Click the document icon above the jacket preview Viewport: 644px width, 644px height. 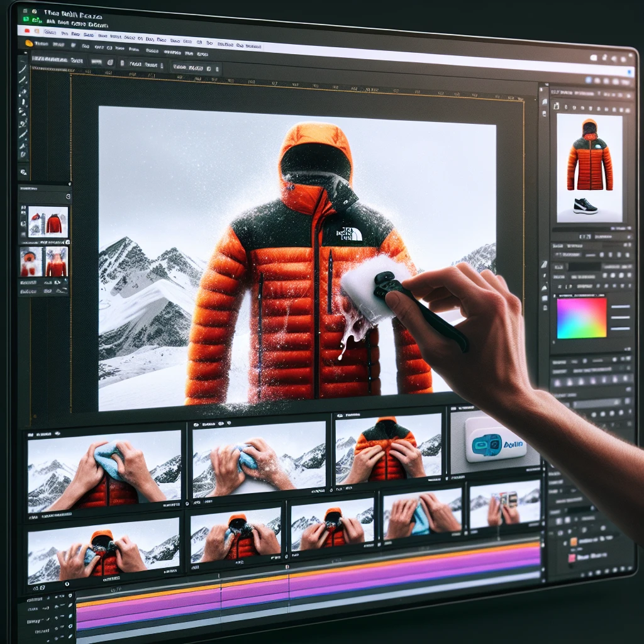pos(557,106)
